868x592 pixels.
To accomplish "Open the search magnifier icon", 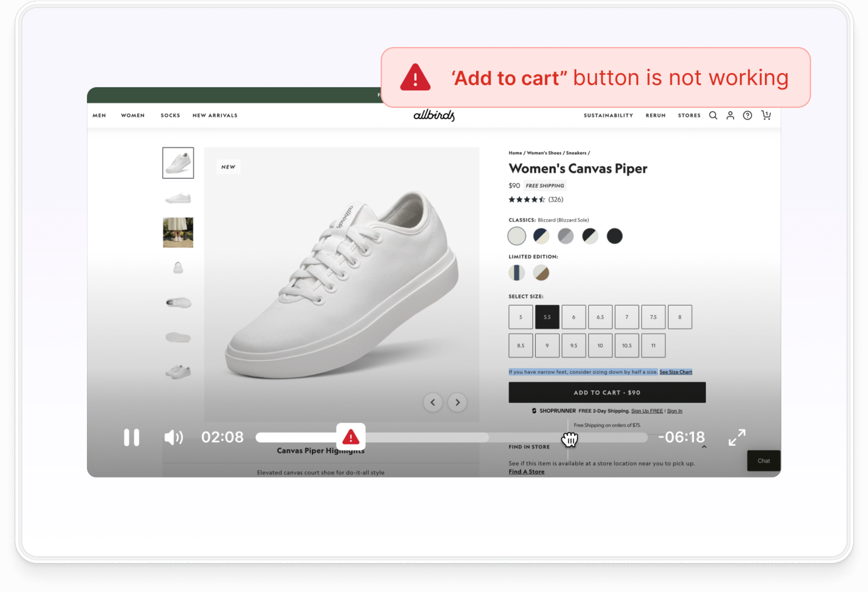I will pyautogui.click(x=713, y=115).
